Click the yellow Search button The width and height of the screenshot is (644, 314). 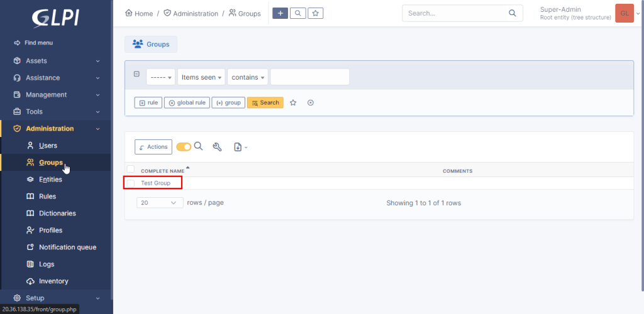(265, 102)
